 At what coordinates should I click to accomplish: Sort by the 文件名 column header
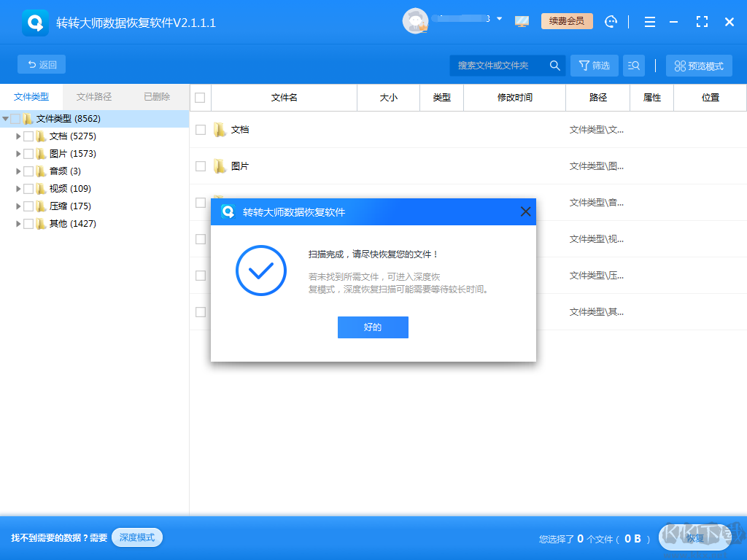284,98
